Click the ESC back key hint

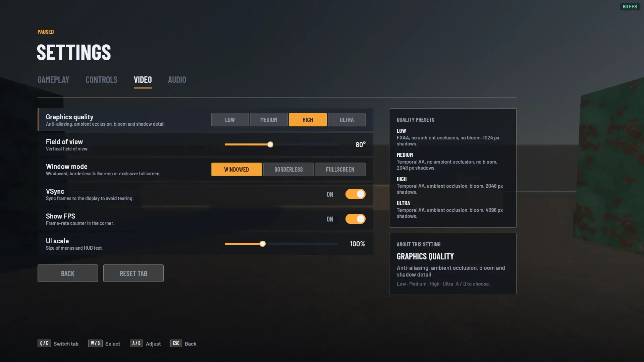click(x=176, y=343)
